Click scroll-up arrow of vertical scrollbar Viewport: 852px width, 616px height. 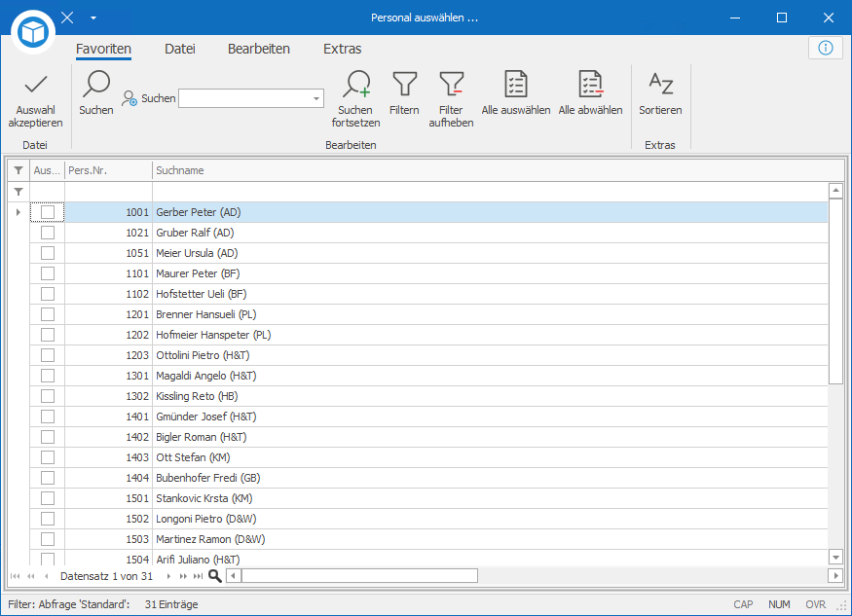pos(835,190)
